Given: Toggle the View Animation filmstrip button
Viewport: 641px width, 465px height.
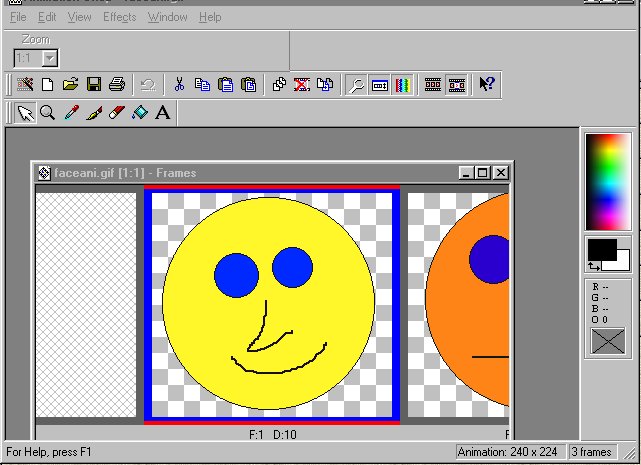Looking at the screenshot, I should click(x=457, y=85).
